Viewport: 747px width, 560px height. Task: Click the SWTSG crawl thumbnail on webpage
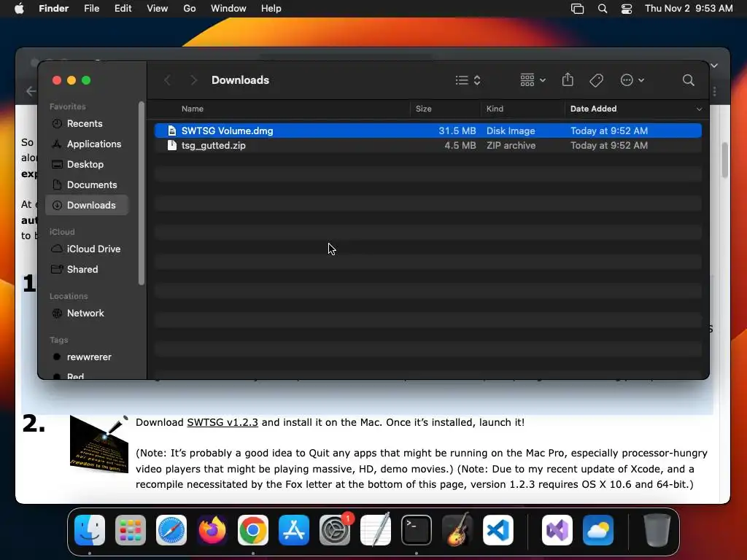coord(99,444)
